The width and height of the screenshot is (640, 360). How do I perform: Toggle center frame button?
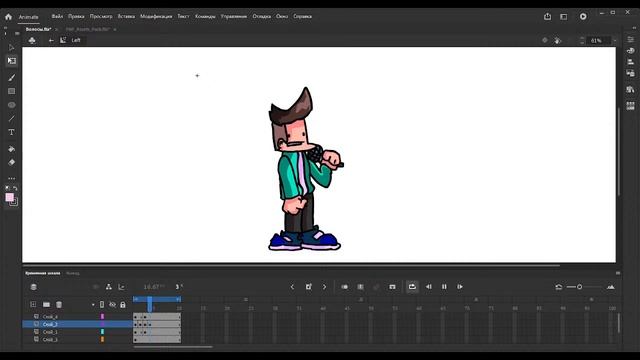pyautogui.click(x=392, y=287)
